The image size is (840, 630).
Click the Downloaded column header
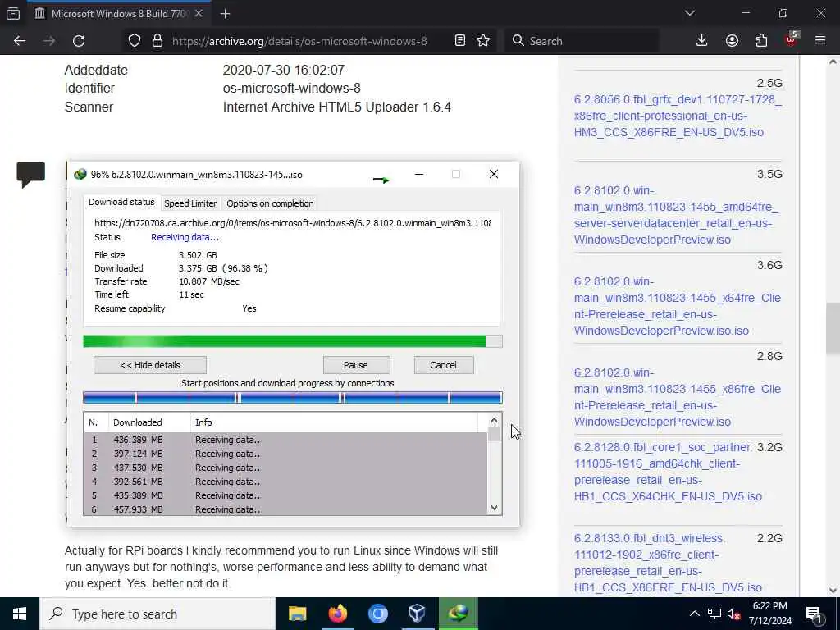(x=149, y=422)
